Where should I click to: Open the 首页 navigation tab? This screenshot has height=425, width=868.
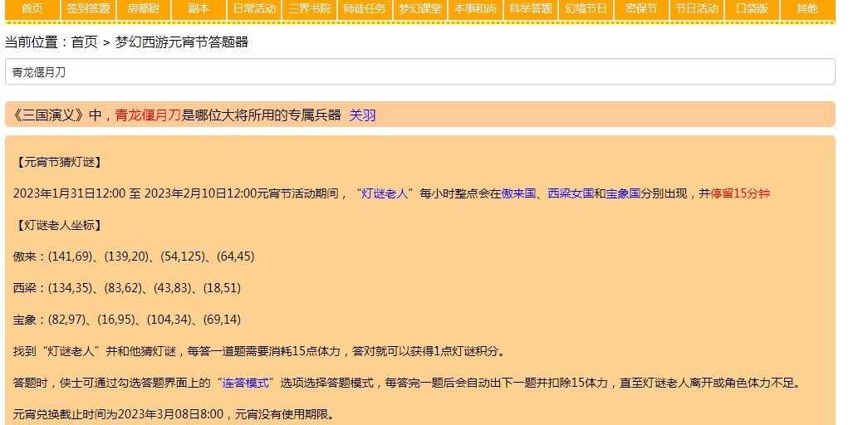(32, 9)
